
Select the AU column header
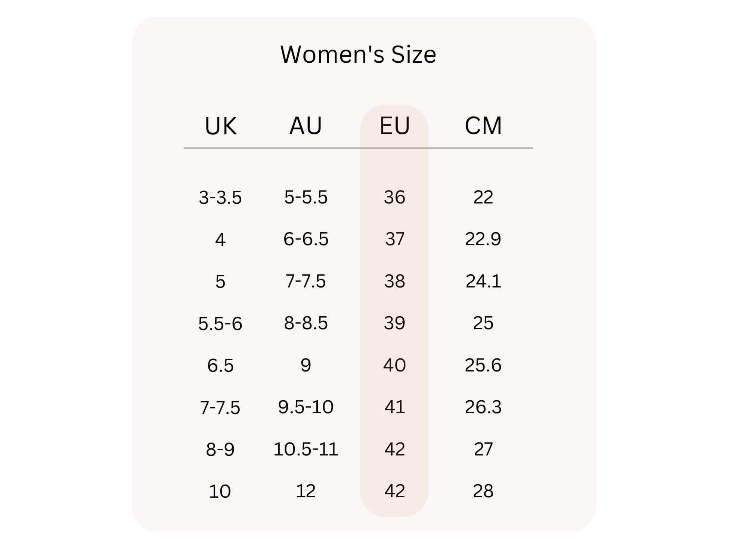coord(306,125)
